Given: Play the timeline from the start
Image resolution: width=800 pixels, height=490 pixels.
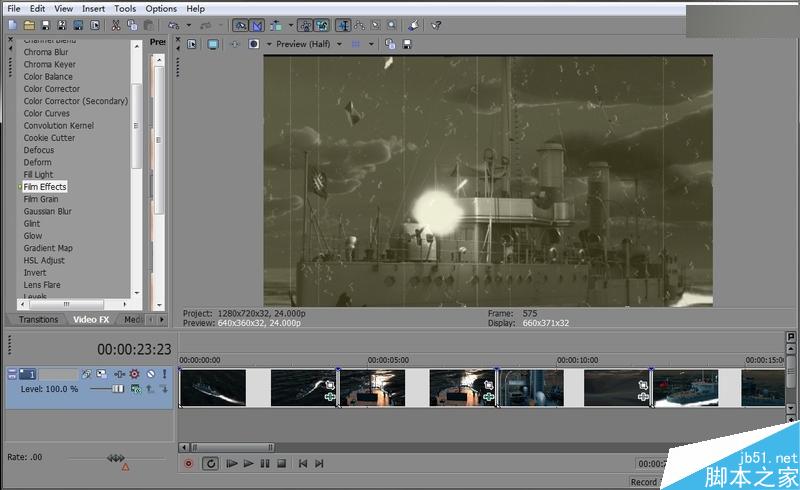Looking at the screenshot, I should pyautogui.click(x=232, y=463).
